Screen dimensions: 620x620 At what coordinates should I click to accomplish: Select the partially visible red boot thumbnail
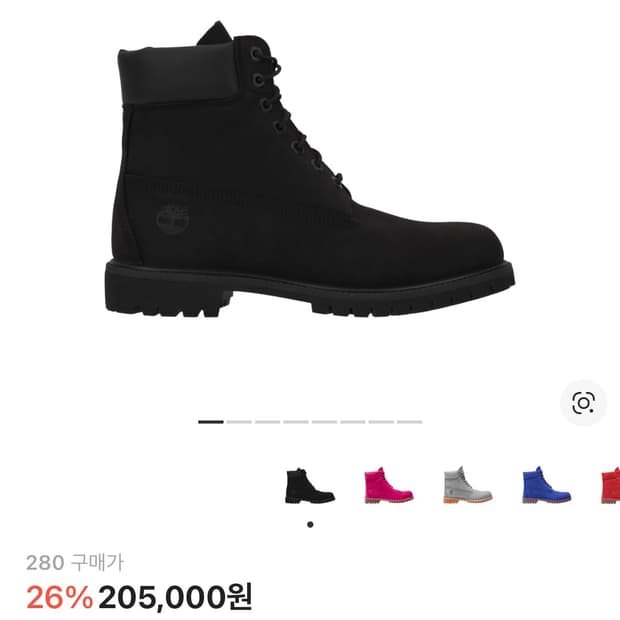coord(610,486)
